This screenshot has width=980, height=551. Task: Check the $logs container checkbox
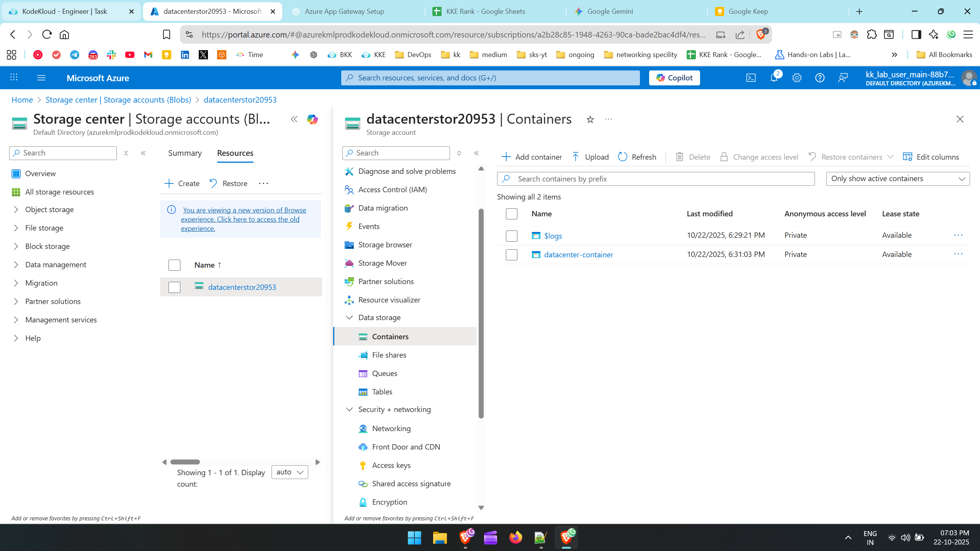[x=511, y=235]
